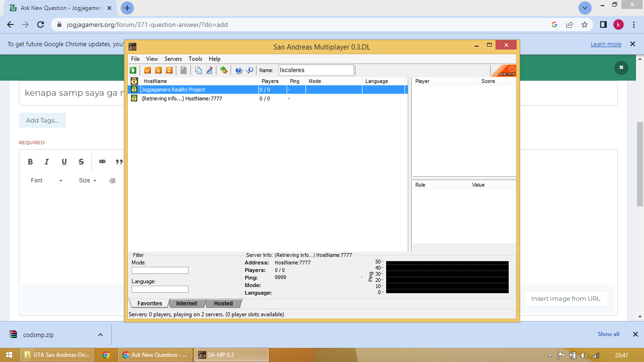Click Chrome's Share this page icon
Viewport: 644px width, 362px height.
(x=570, y=25)
